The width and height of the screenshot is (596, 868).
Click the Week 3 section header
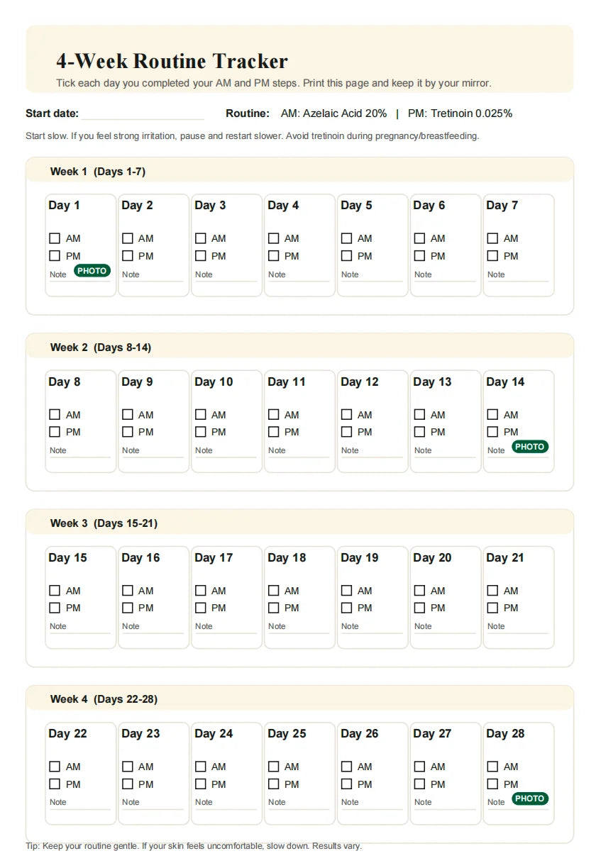104,523
